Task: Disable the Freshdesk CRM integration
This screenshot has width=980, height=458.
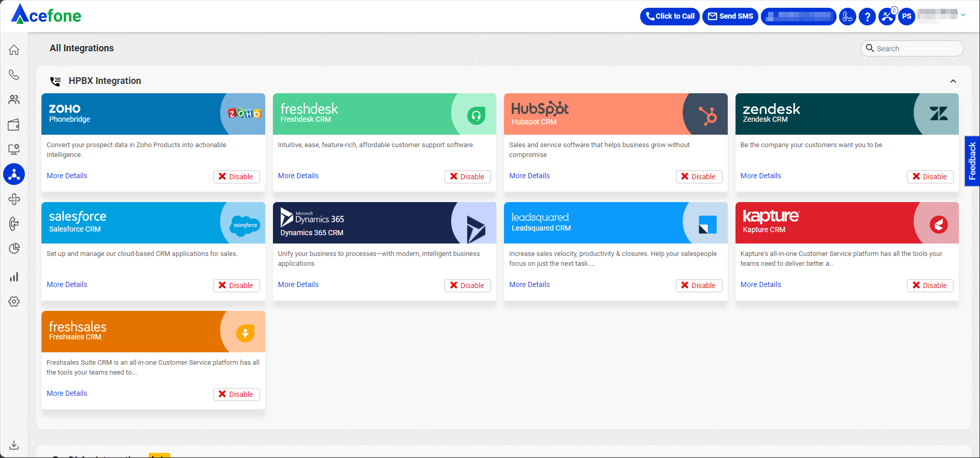Action: point(467,177)
